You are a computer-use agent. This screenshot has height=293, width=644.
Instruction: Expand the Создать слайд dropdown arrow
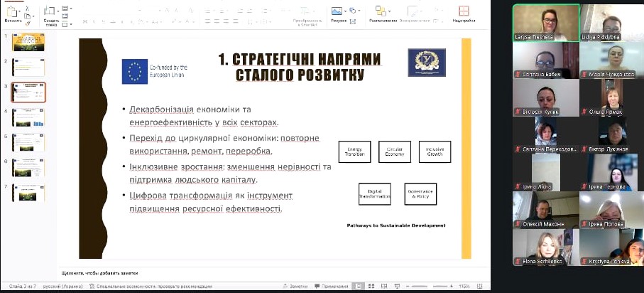coord(57,11)
